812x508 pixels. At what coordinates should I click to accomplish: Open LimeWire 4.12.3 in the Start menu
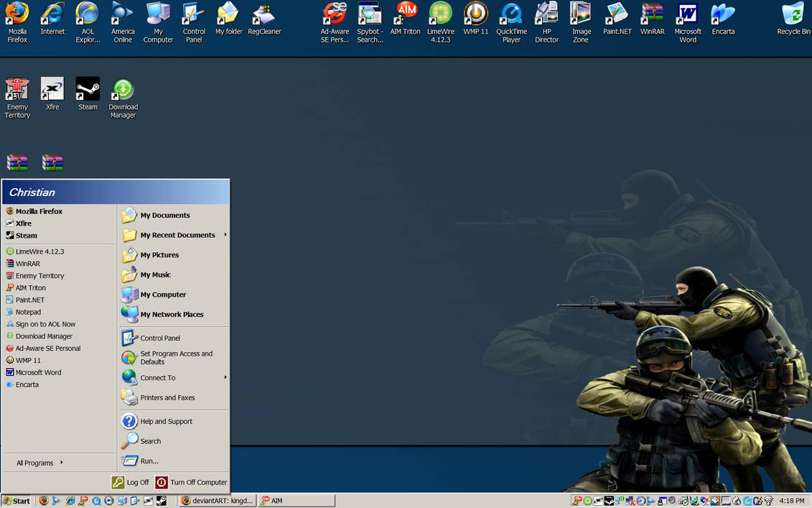[59, 251]
